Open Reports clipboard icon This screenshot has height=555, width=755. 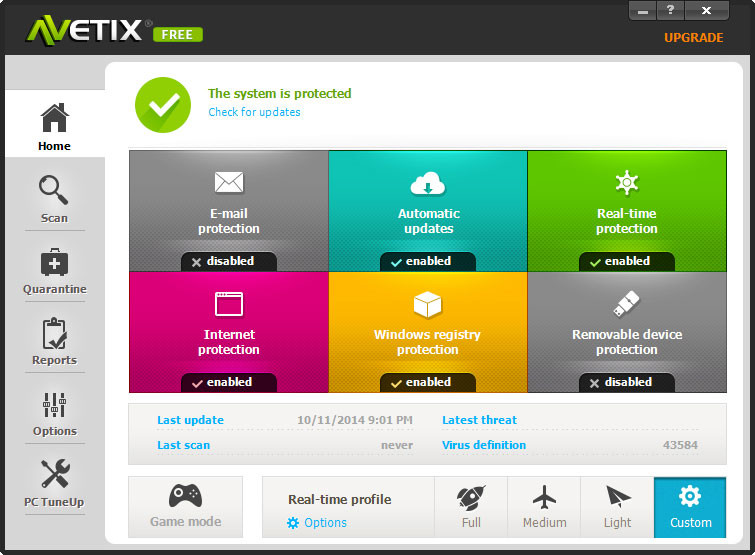(x=54, y=333)
